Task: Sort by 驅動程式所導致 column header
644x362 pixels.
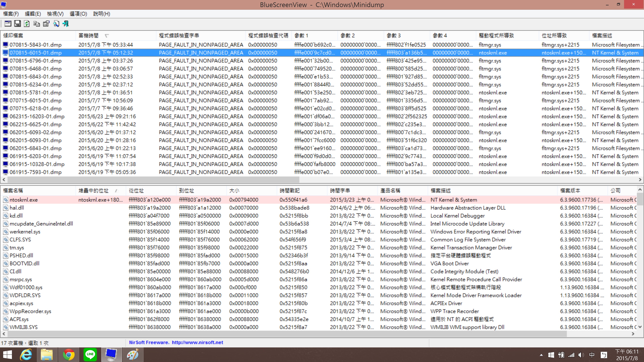Action: click(507, 36)
